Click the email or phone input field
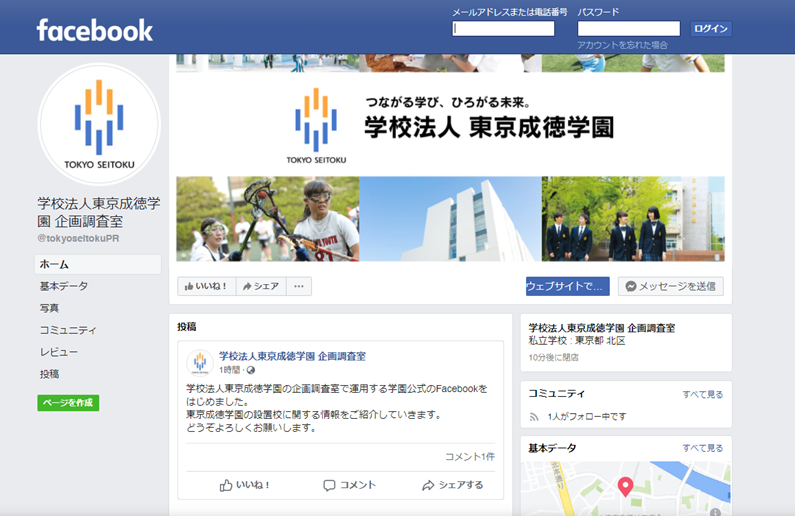 pyautogui.click(x=503, y=28)
